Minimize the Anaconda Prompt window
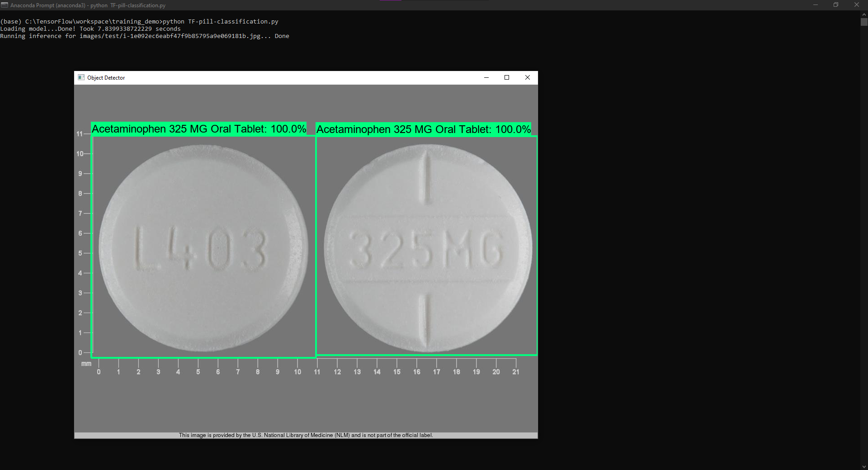Screen dimensions: 868x470 816,5
